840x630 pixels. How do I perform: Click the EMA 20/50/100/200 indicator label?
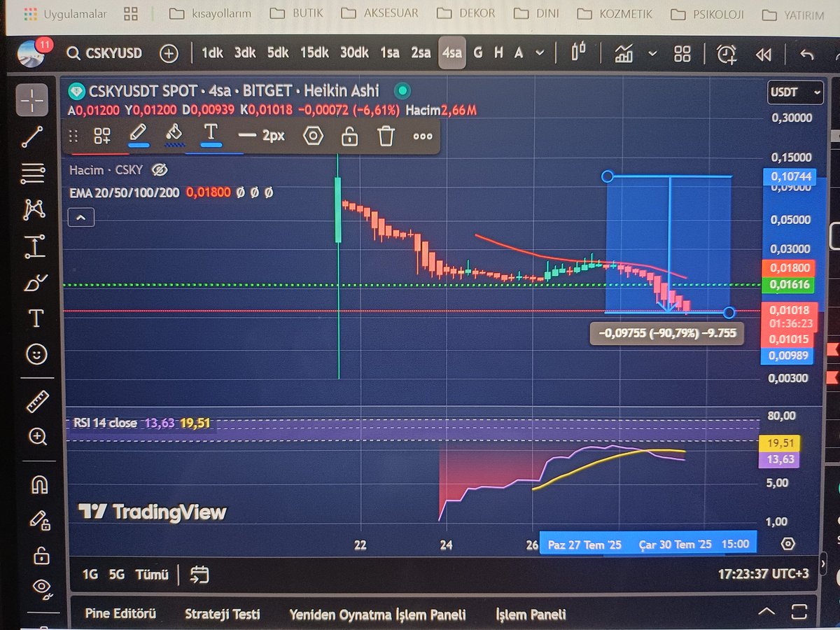(125, 192)
